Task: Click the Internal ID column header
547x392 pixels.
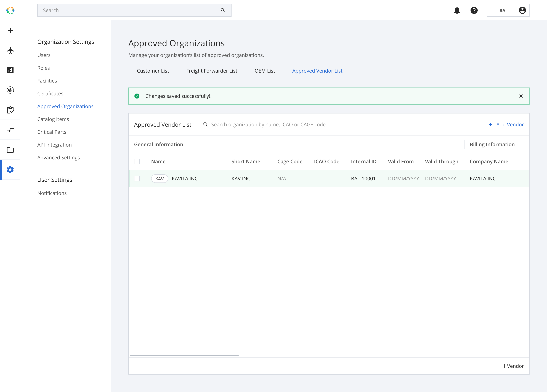Action: (x=363, y=162)
